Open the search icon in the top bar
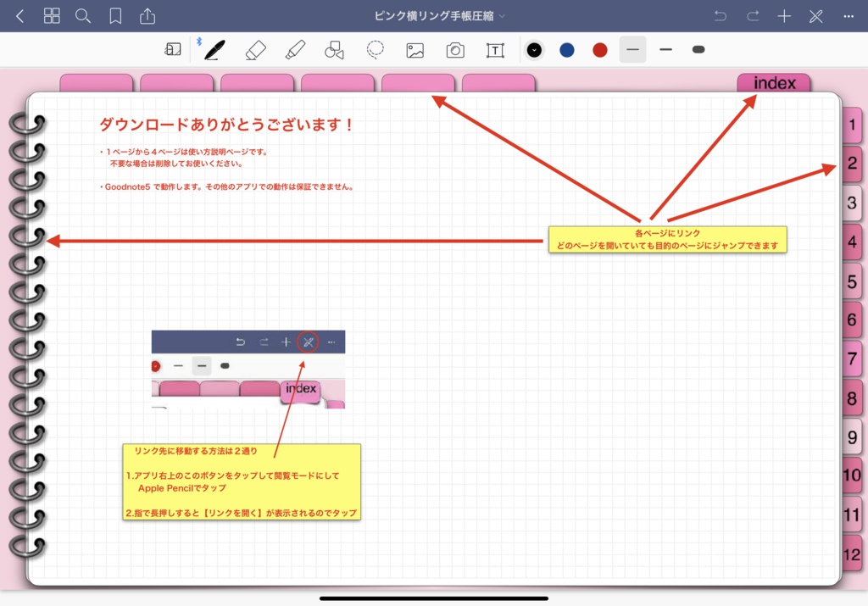 click(x=82, y=15)
